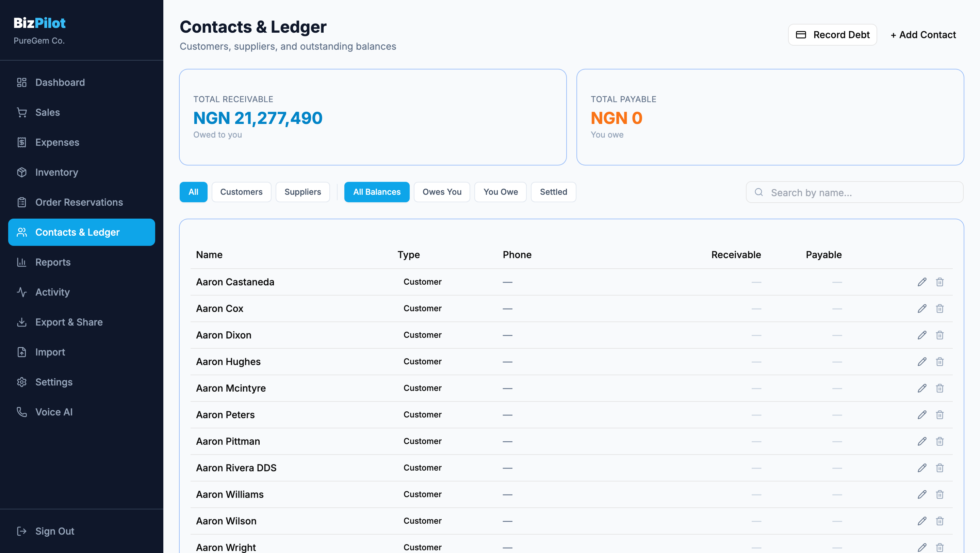Edit Aaron Castaneda with pencil icon

pos(922,282)
